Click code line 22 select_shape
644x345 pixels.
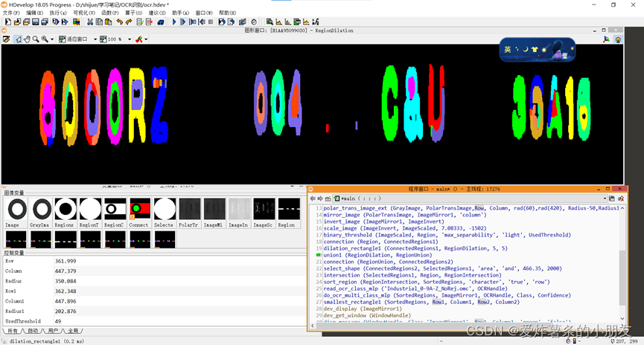pos(443,268)
